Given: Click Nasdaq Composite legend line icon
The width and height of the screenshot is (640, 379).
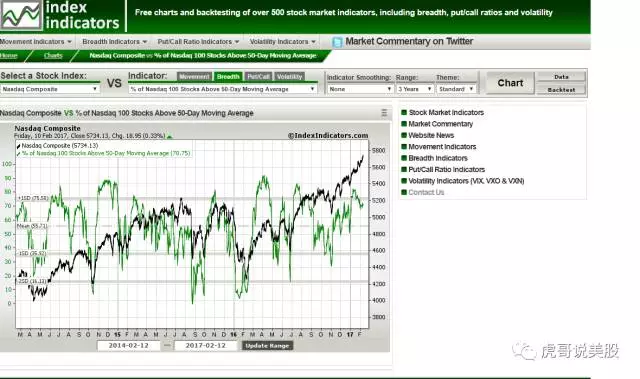Looking at the screenshot, I should coord(19,146).
